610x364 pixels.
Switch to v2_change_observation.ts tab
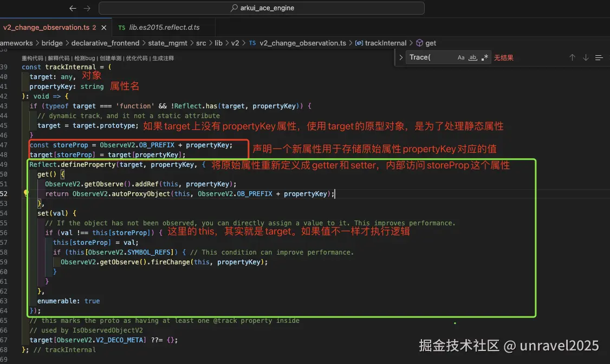coord(46,28)
